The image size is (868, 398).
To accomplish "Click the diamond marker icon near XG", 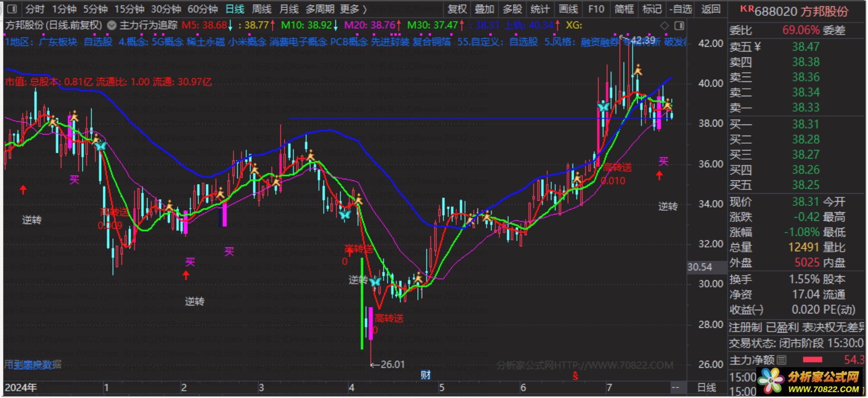I will 664,26.
